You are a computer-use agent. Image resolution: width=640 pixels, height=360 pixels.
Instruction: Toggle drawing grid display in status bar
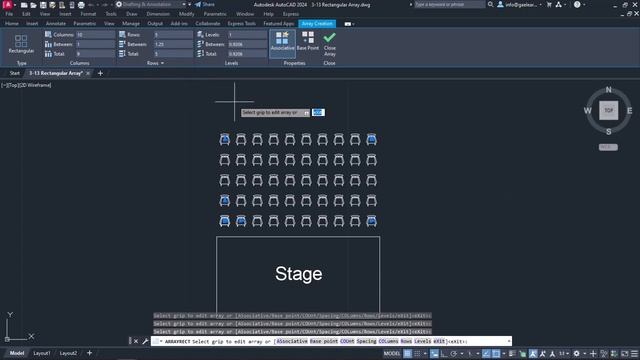tap(407, 353)
